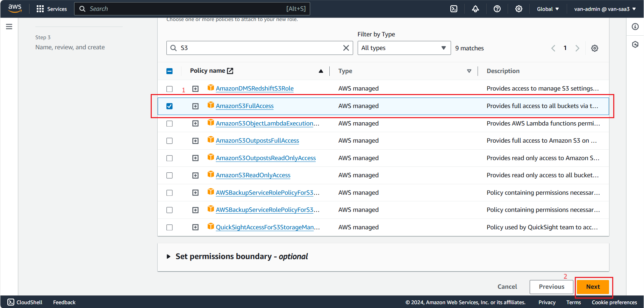The width and height of the screenshot is (644, 308).
Task: Open the notifications bell
Action: 475,9
